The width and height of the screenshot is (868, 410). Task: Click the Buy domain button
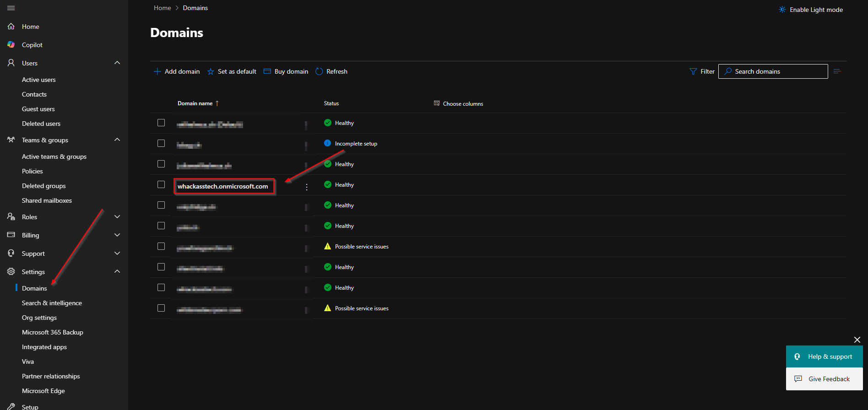[x=286, y=71]
